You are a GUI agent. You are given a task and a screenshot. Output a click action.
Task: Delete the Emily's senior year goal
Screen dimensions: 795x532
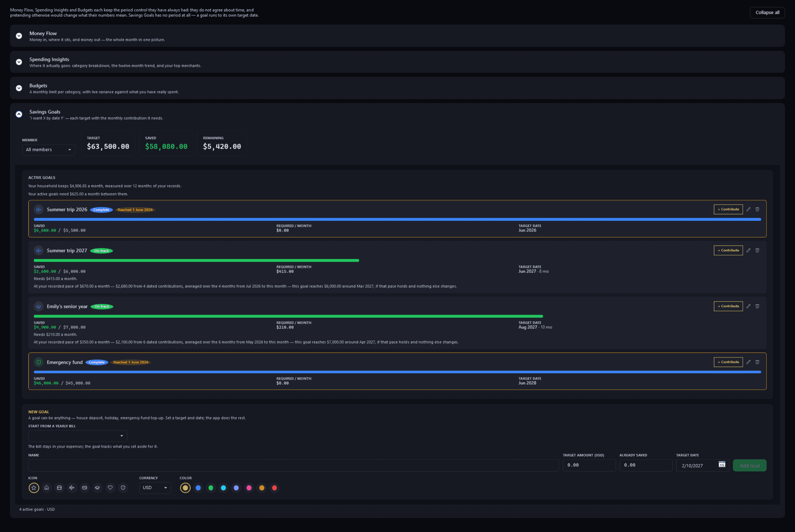757,306
